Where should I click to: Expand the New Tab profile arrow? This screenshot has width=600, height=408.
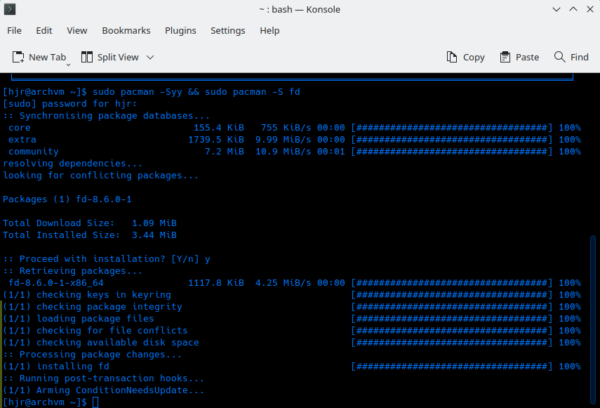pyautogui.click(x=68, y=65)
